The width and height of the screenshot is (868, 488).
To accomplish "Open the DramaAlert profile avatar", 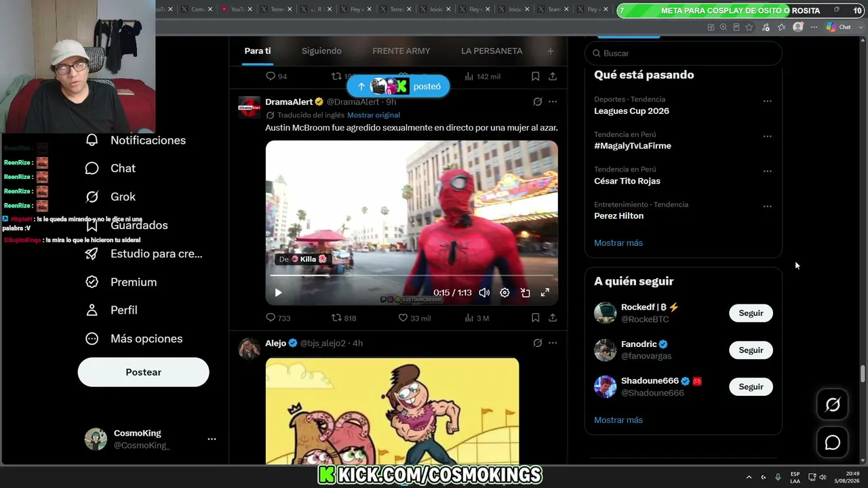I will pos(250,107).
